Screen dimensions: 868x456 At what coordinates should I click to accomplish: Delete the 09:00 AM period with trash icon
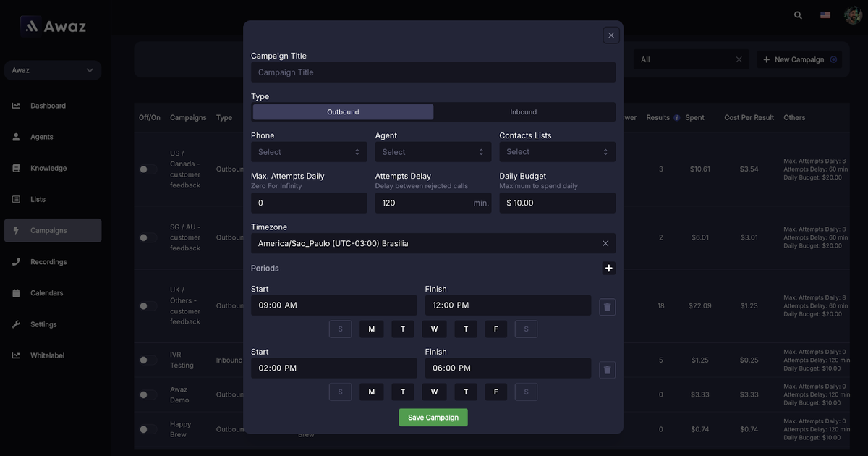point(607,307)
